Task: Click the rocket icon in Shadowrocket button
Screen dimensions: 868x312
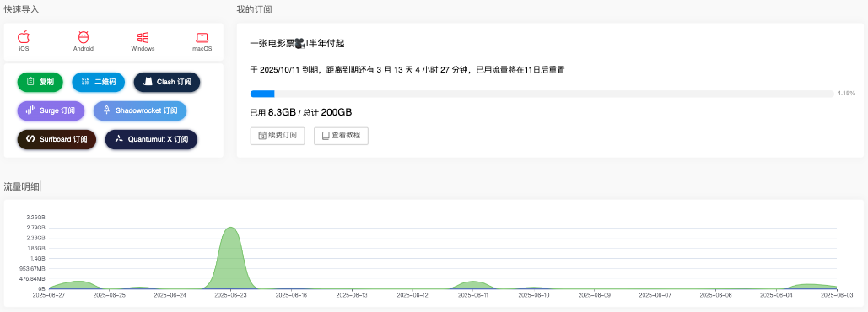Action: (106, 110)
